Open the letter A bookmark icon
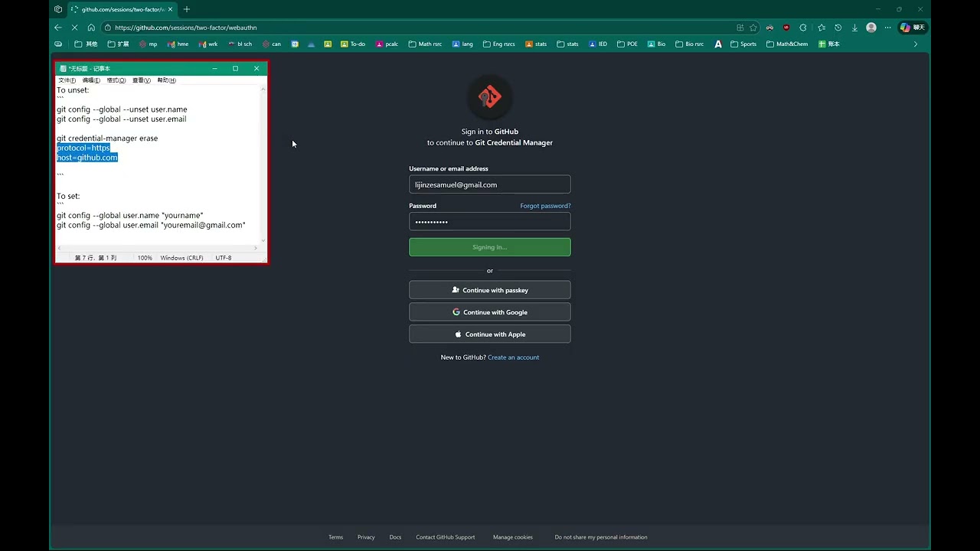 718,44
